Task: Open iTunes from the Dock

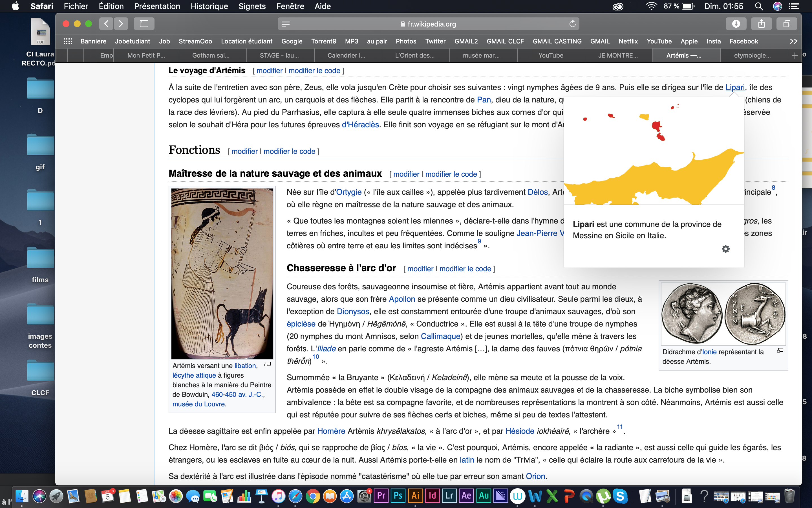Action: coord(278,496)
